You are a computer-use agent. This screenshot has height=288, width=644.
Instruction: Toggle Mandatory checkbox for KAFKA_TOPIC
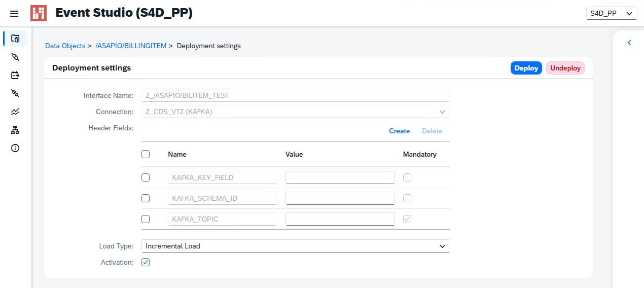click(x=407, y=219)
